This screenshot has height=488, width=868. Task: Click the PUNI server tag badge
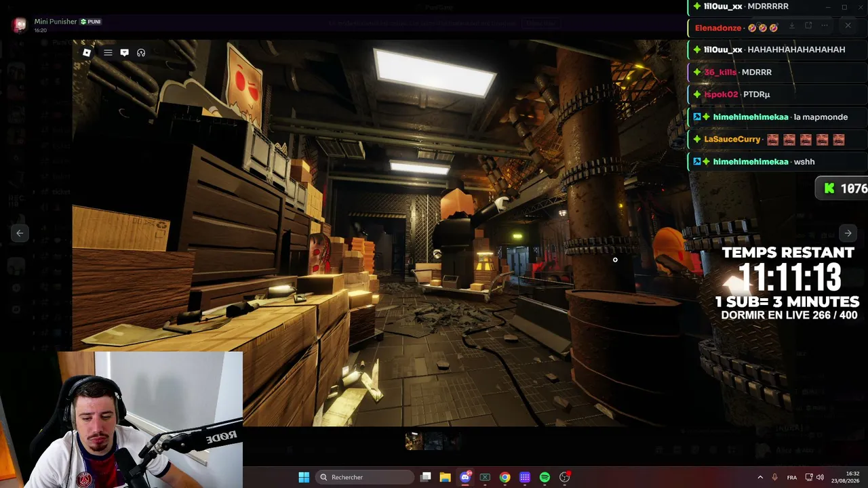point(91,22)
